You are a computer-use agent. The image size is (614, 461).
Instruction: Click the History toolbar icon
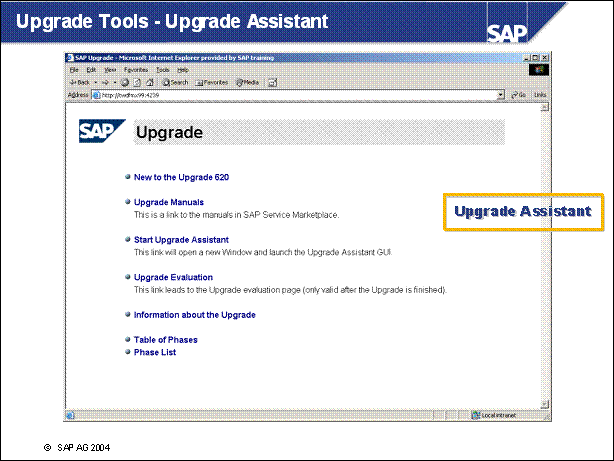(272, 82)
